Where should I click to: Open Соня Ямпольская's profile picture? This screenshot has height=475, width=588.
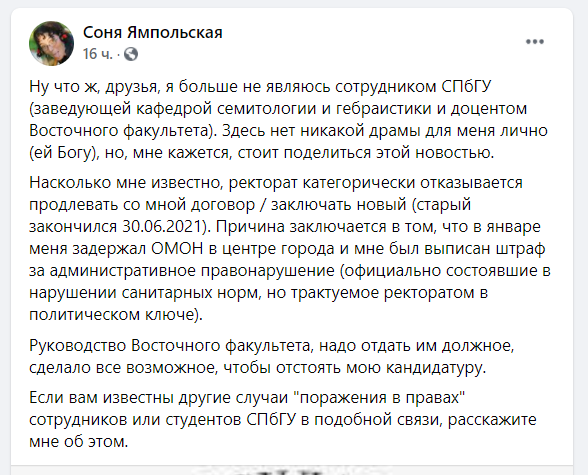51,43
